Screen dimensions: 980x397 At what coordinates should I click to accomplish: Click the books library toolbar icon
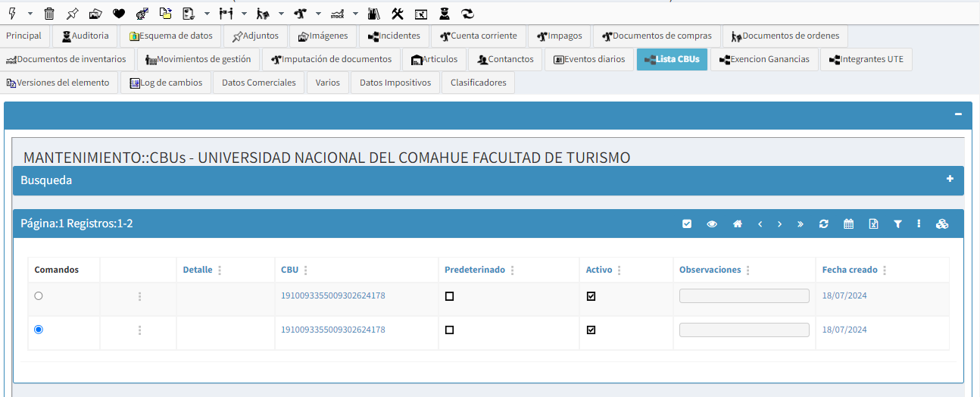pos(373,14)
